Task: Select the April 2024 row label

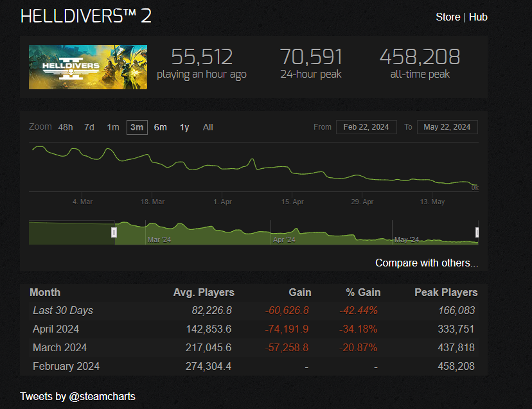Action: pyautogui.click(x=56, y=329)
